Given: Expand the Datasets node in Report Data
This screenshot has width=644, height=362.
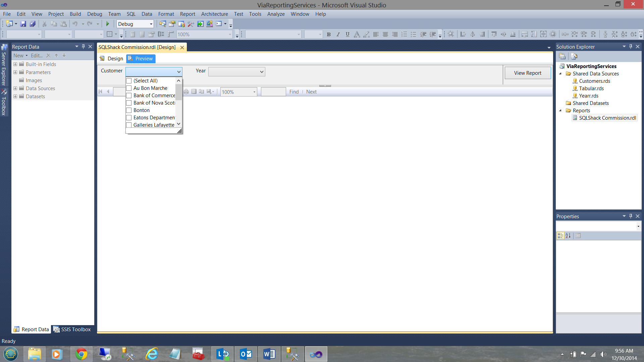Looking at the screenshot, I should 15,97.
